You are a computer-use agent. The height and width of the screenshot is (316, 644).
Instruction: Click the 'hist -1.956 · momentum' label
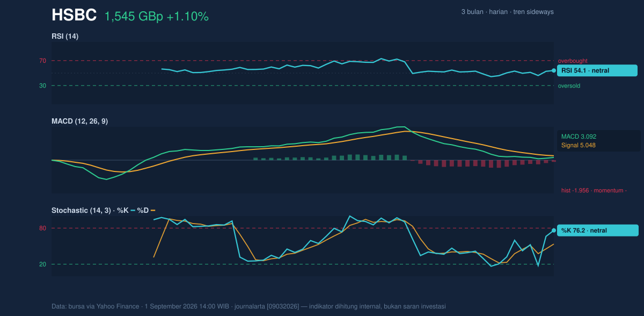point(594,190)
